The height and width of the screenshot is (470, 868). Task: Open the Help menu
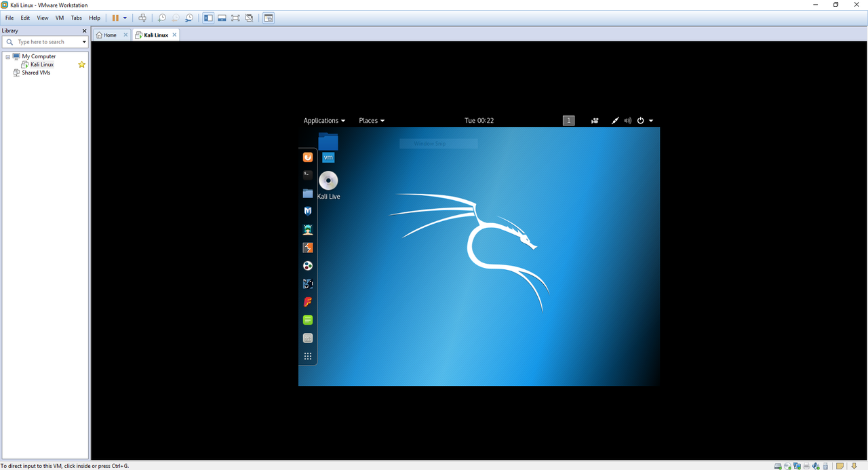pyautogui.click(x=94, y=18)
